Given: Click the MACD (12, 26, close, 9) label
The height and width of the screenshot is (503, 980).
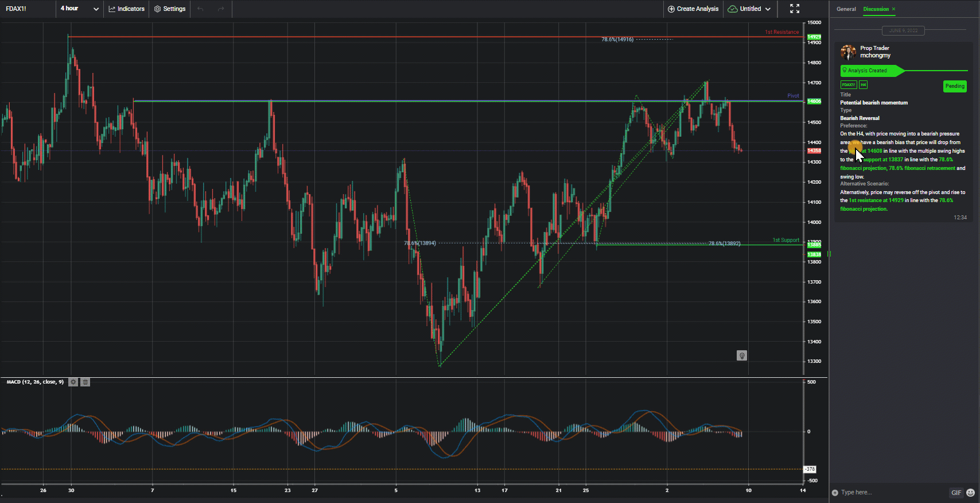Looking at the screenshot, I should (35, 382).
